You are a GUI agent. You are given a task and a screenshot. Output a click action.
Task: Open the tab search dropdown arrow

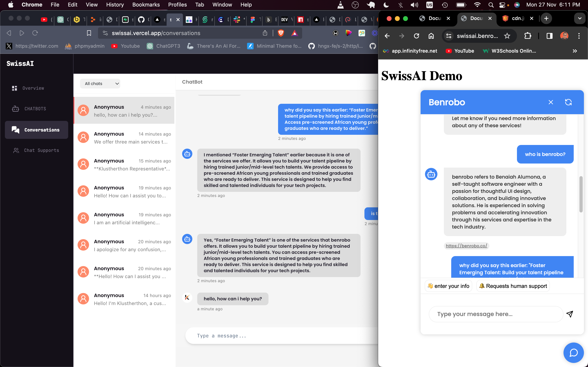click(x=580, y=18)
